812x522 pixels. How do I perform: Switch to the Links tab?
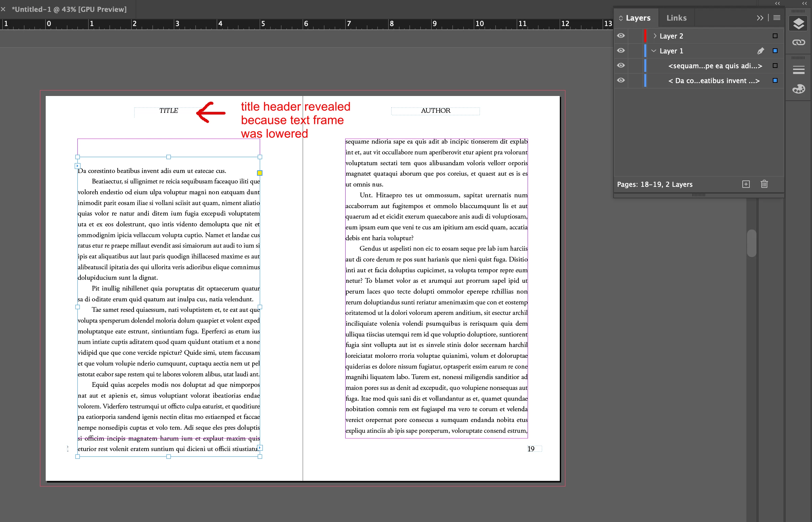(x=676, y=18)
